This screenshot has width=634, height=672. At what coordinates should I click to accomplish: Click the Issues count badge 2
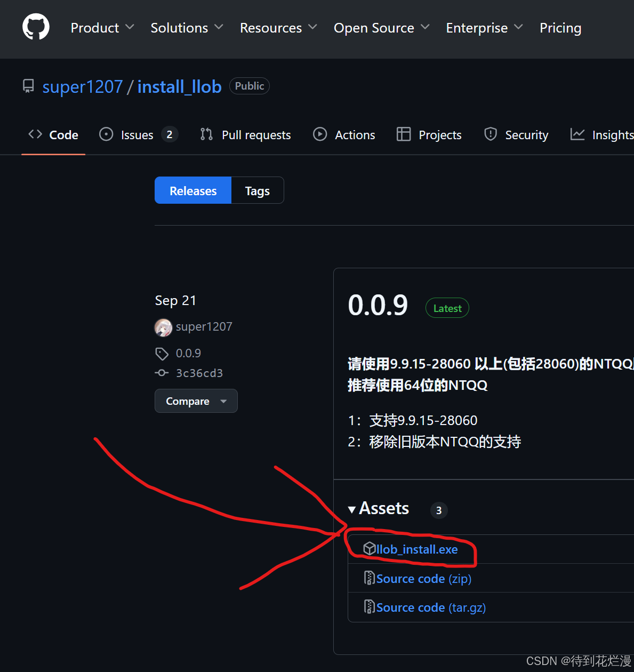(x=170, y=134)
